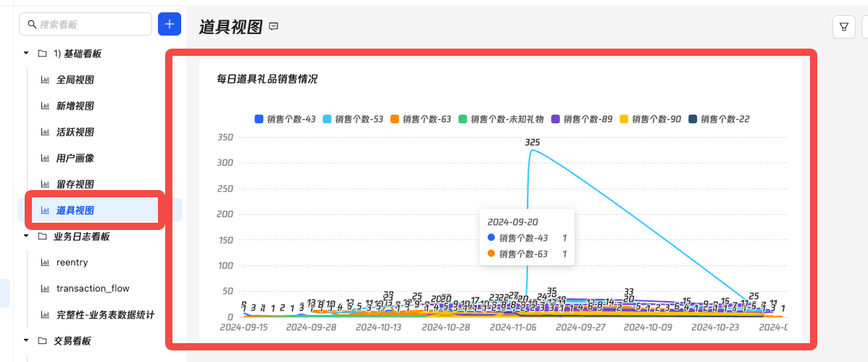Viewport: 868px width, 362px height.
Task: Toggle legend series 销售个数-90
Action: click(x=650, y=119)
